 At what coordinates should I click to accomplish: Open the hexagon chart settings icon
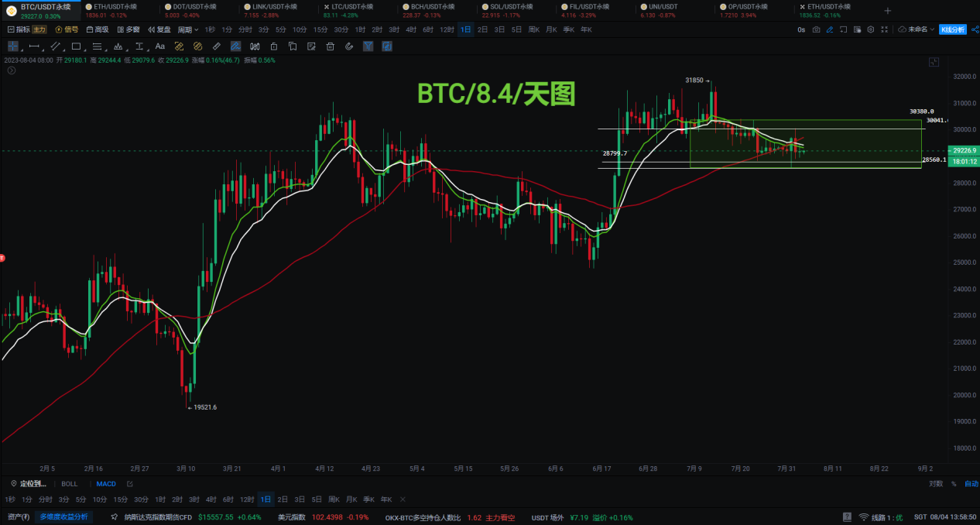click(871, 29)
